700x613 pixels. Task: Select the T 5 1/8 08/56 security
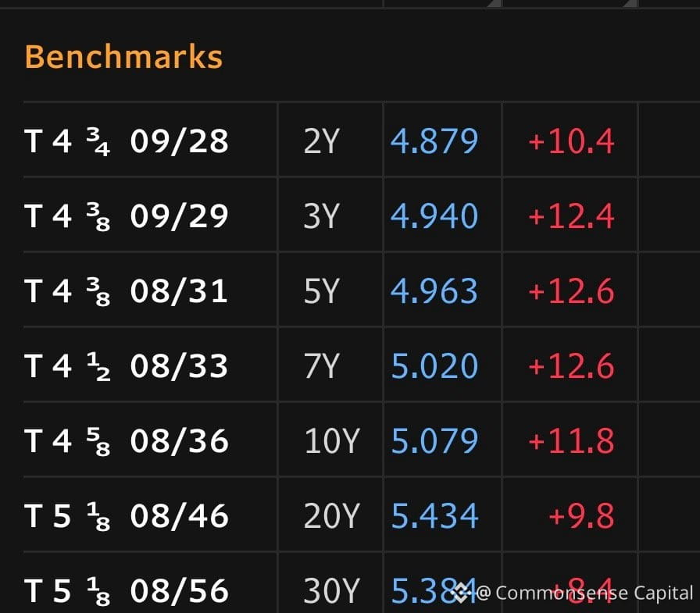tap(127, 590)
